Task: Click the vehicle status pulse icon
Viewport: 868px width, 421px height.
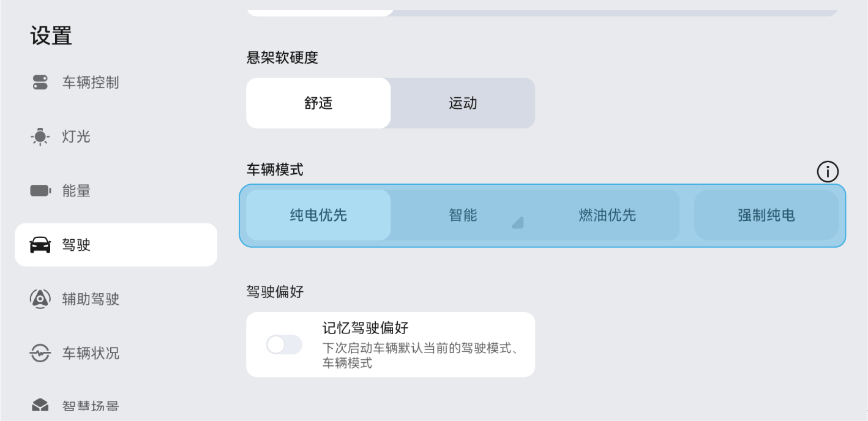Action: [40, 353]
